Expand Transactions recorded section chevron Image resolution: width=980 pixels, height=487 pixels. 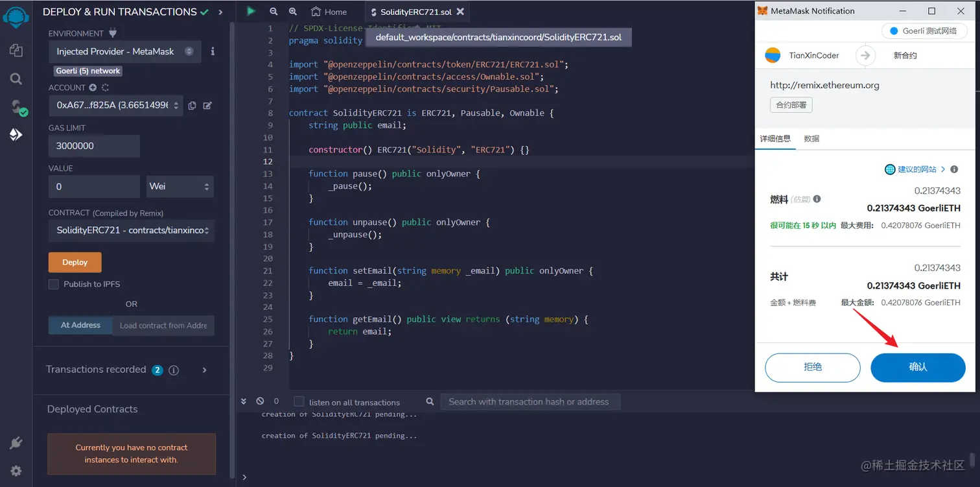coord(205,370)
